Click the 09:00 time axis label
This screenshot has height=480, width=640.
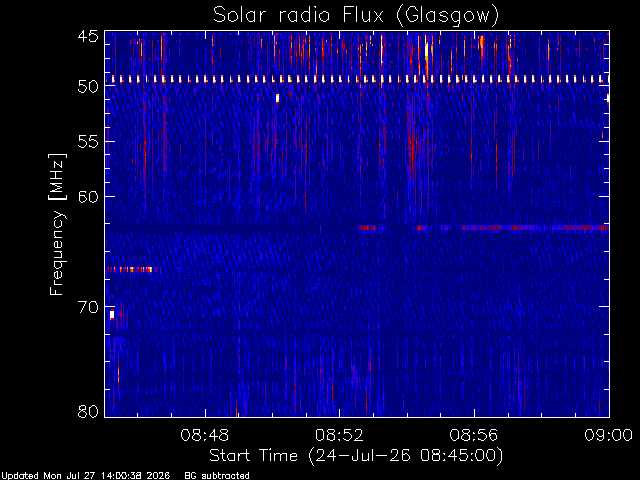point(609,436)
